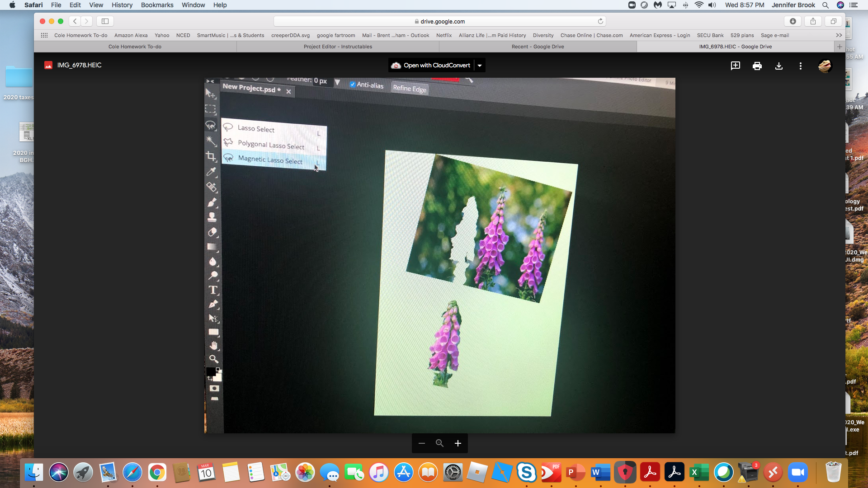This screenshot has width=868, height=488.
Task: Disable the Anti-alias checkbox
Action: pos(353,84)
